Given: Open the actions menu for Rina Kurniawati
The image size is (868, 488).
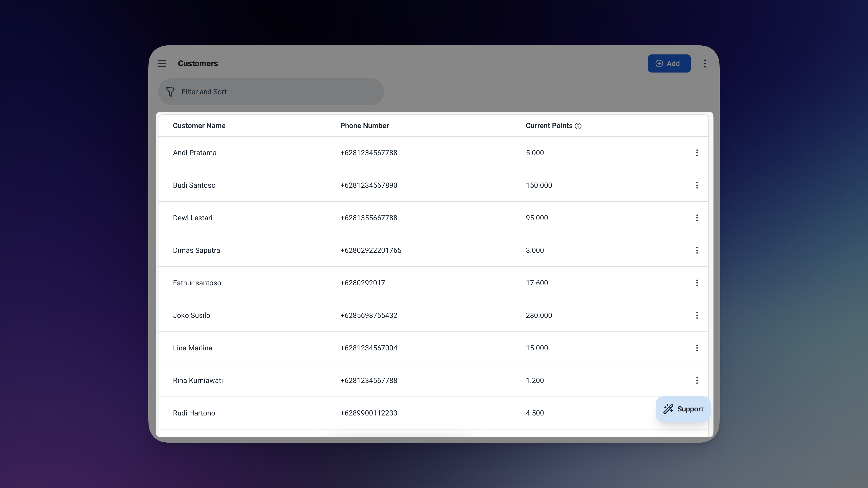Looking at the screenshot, I should [697, 380].
